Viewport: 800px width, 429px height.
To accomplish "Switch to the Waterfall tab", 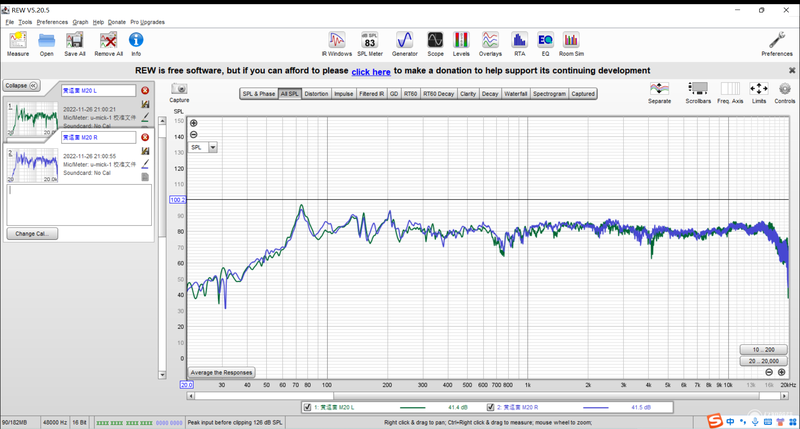I will click(x=515, y=94).
